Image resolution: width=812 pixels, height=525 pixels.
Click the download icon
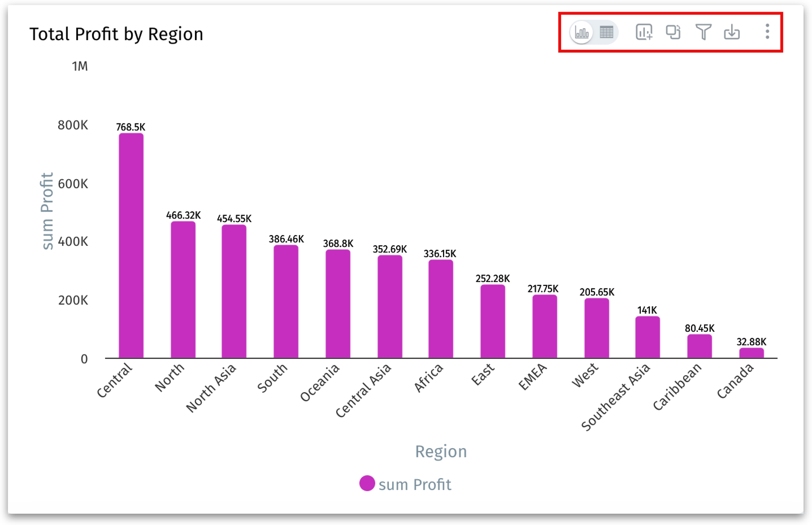(732, 32)
